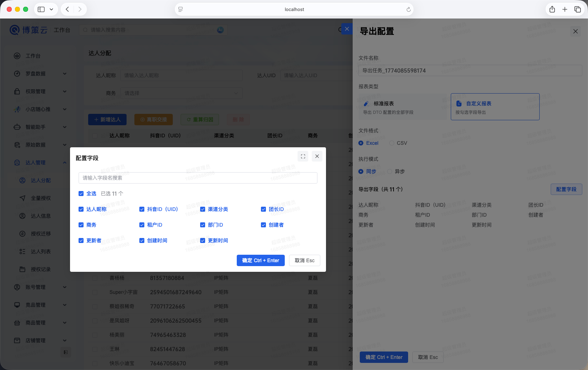Uncheck the 创建者 field checkbox
The image size is (588, 370).
coord(263,225)
